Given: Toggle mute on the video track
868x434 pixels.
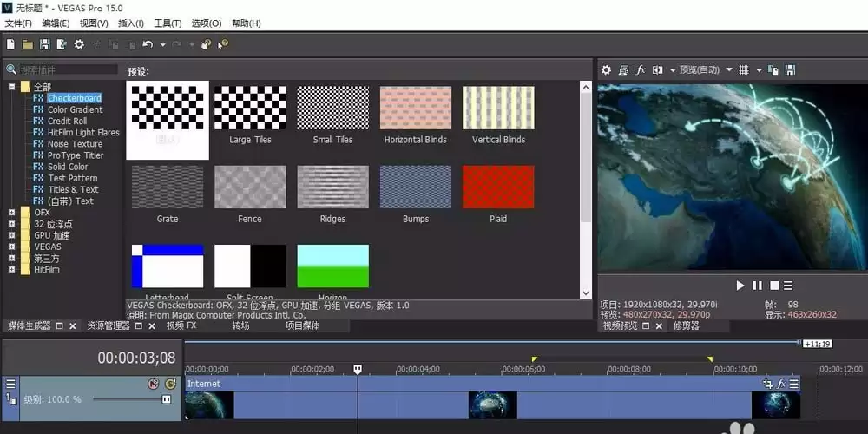Looking at the screenshot, I should [154, 384].
